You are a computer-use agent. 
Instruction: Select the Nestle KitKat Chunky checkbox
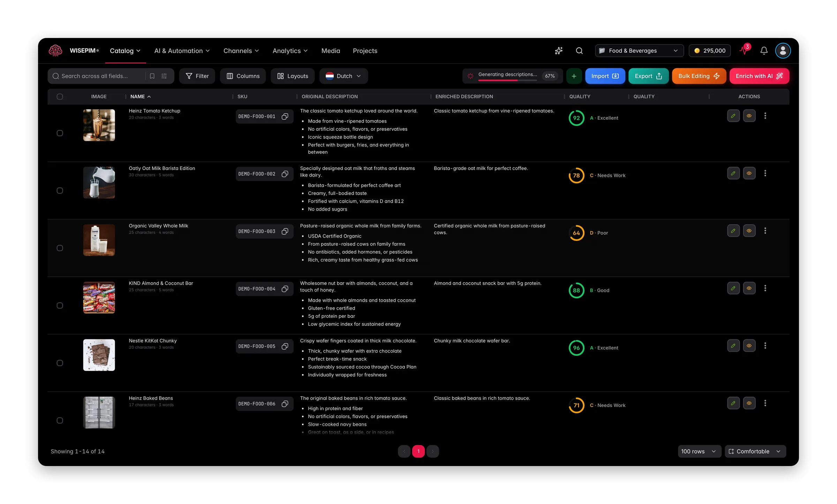pyautogui.click(x=60, y=363)
